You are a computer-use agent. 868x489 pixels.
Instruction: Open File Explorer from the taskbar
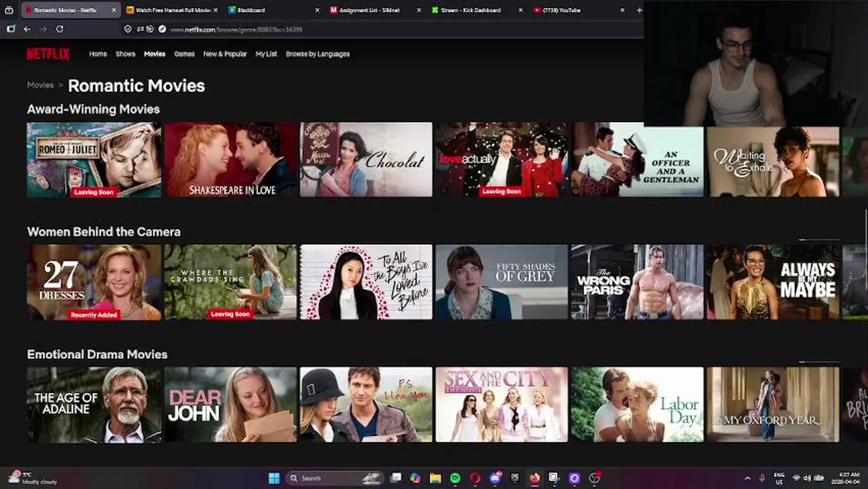pos(435,478)
